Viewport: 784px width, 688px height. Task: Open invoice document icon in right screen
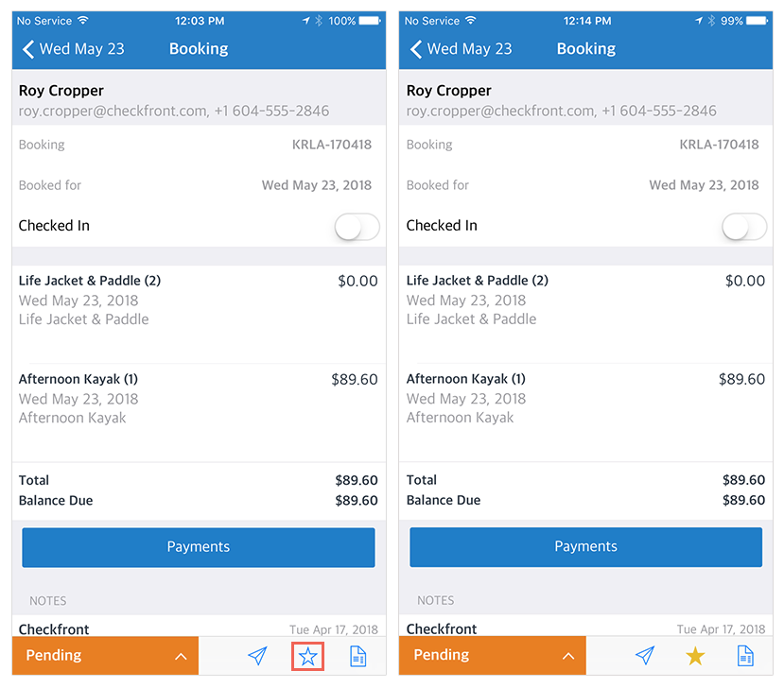(745, 656)
